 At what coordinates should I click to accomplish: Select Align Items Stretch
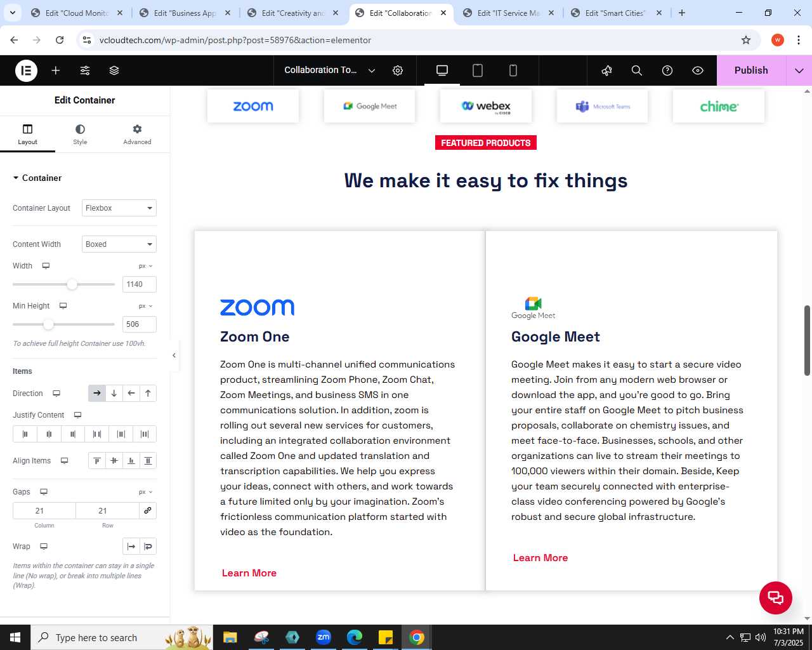(x=148, y=461)
